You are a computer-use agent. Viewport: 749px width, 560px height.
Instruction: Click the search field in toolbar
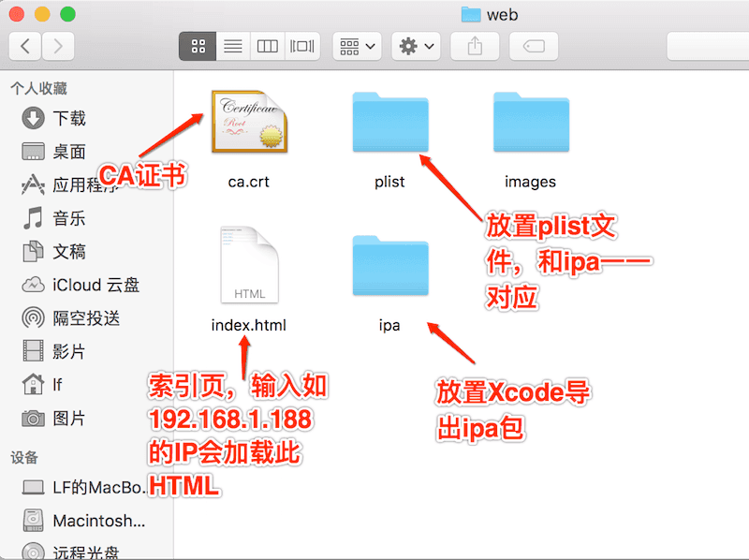click(708, 46)
